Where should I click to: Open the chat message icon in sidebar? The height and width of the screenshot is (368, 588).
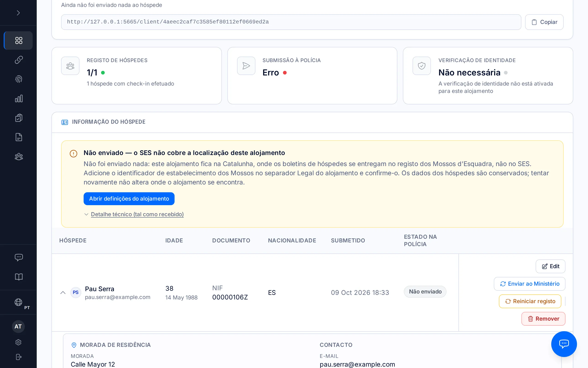(18, 257)
